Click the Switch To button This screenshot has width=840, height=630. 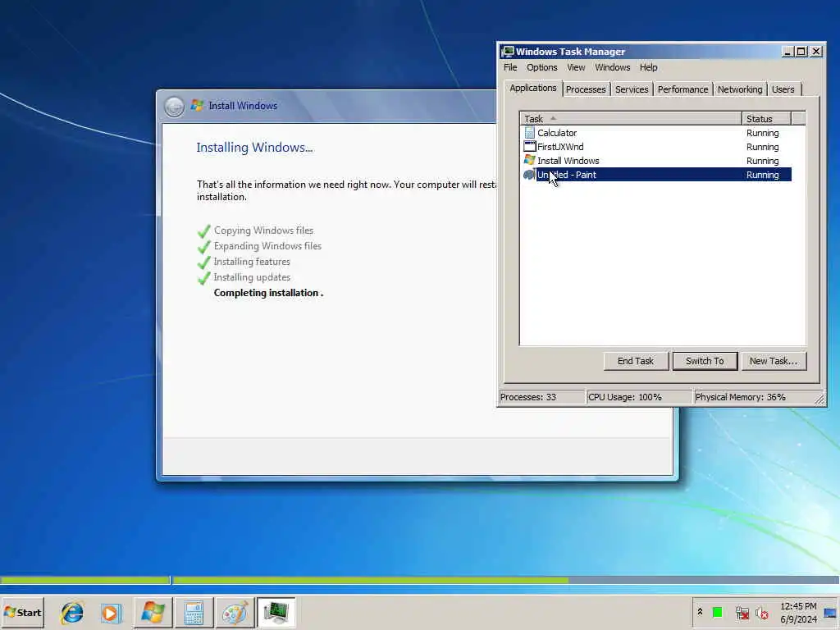(x=705, y=361)
